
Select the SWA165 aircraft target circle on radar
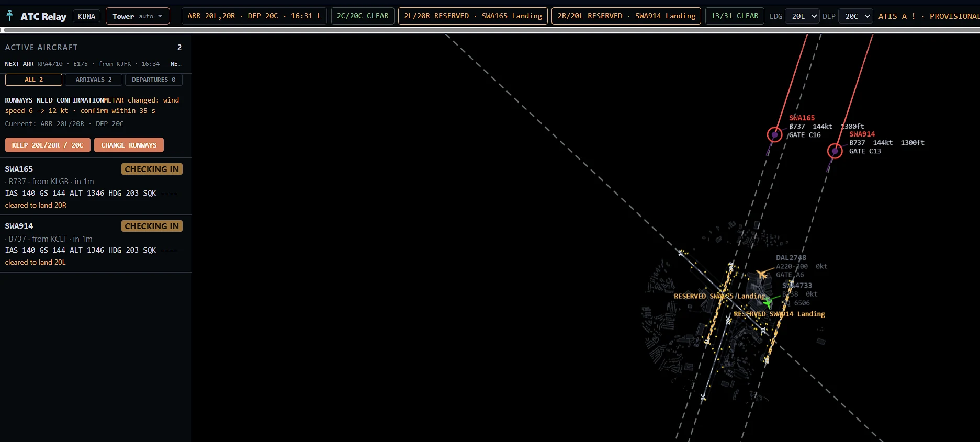tap(774, 134)
